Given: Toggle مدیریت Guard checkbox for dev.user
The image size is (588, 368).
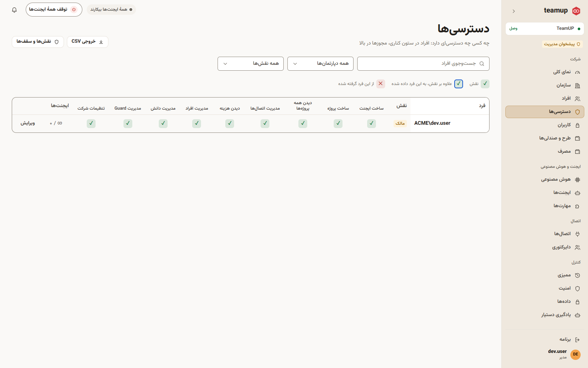Looking at the screenshot, I should pos(128,123).
